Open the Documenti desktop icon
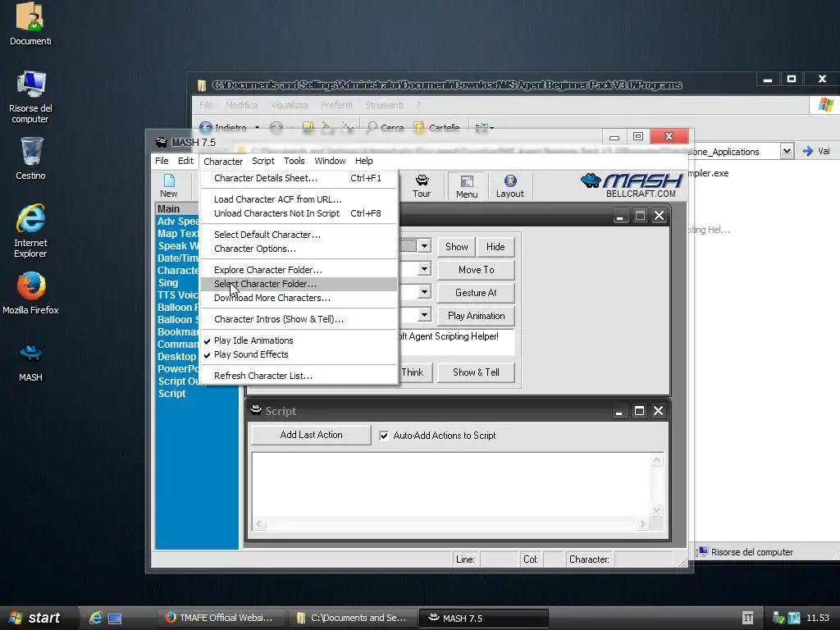The width and height of the screenshot is (840, 630). (30, 24)
